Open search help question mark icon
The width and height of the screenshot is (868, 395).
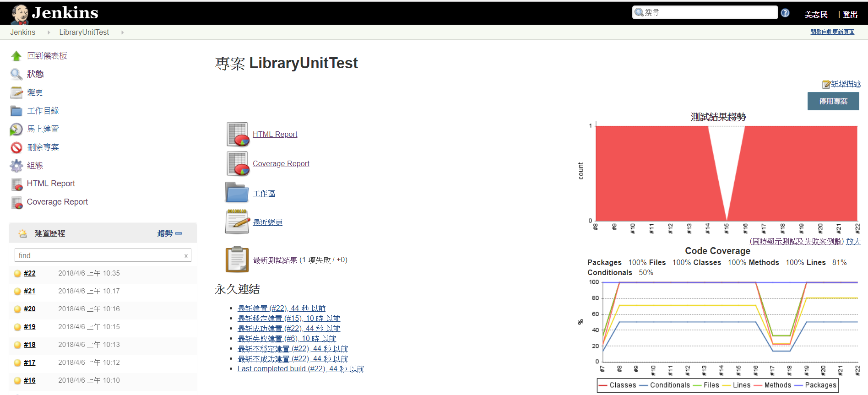pos(785,13)
